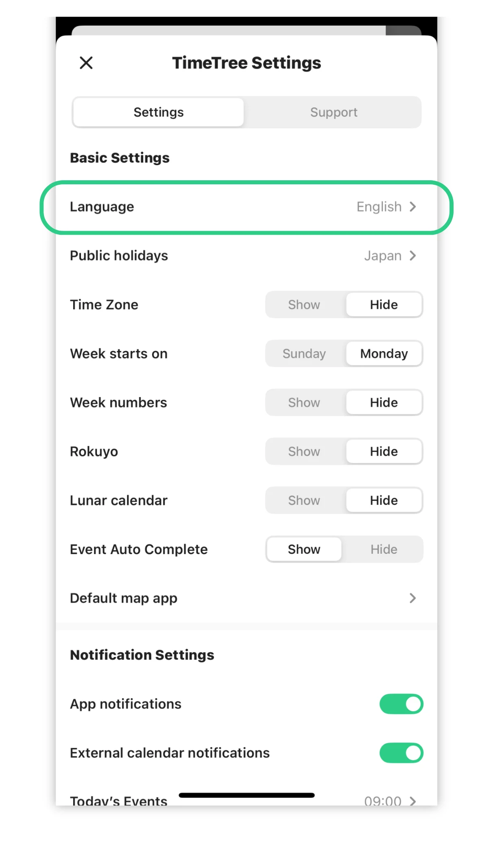This screenshot has width=504, height=841.
Task: Click the Event Auto Complete label
Action: [139, 550]
